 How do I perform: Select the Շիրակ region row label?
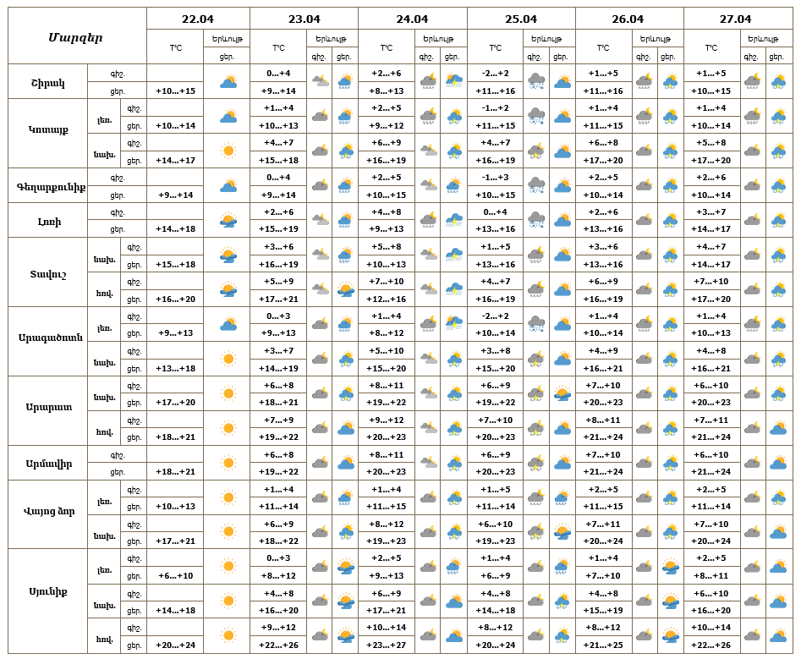tap(47, 82)
